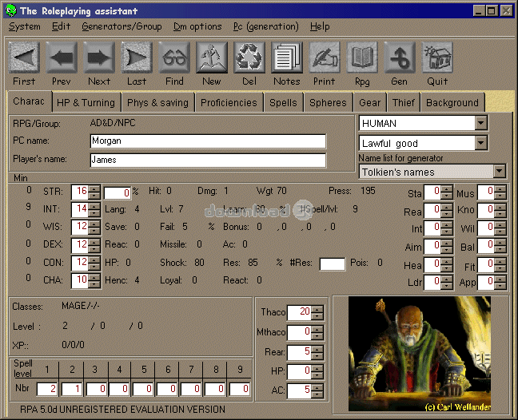Open the Find glasses tool
Viewport: 518px width, 420px height.
coord(174,57)
